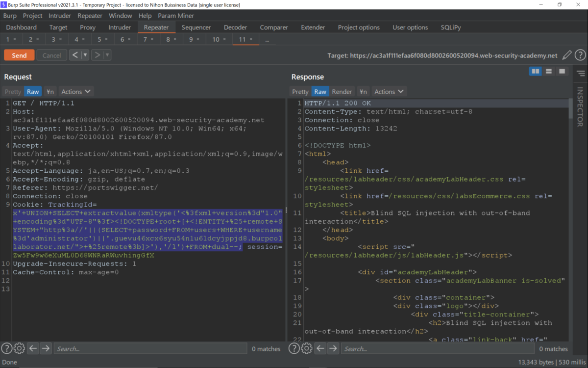Screen dimensions: 588x368
Task: Switch to the Target tab
Action: coord(58,27)
